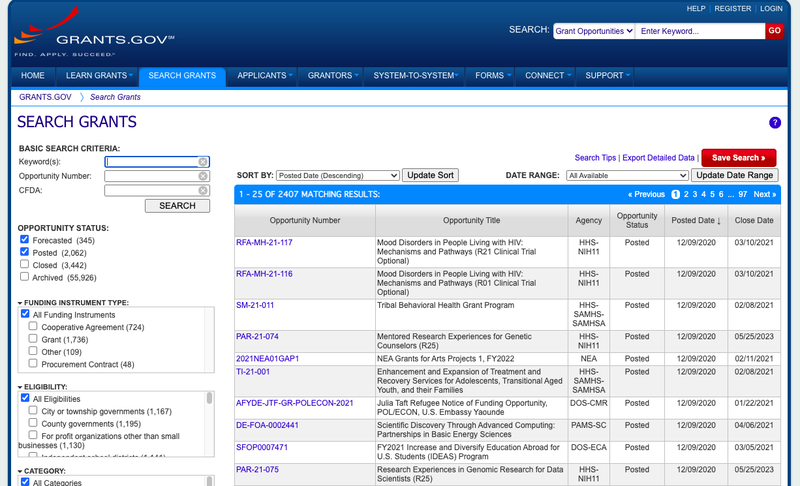Go to the Home tab
This screenshot has width=800, height=486.
33,75
